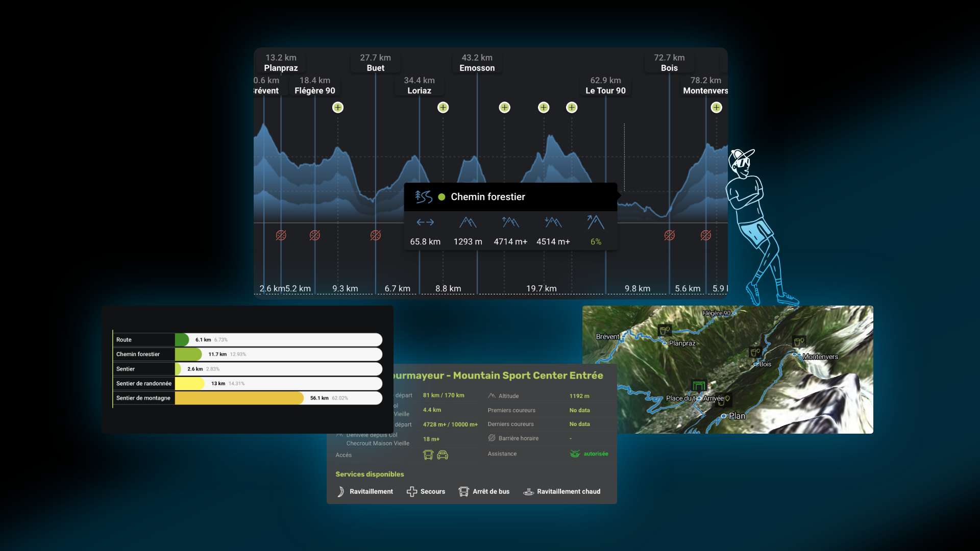Viewport: 980px width, 551px height.
Task: Click the car access icon
Action: (443, 455)
